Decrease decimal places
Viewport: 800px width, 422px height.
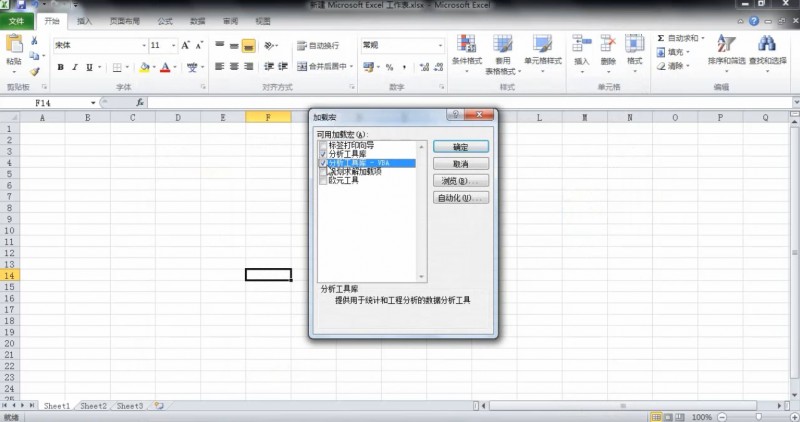(438, 67)
